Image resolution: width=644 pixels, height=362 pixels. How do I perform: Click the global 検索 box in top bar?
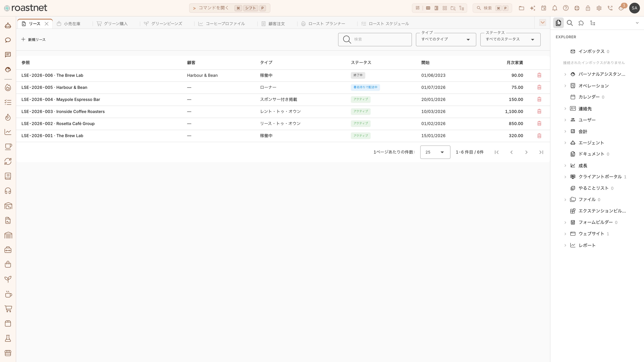492,8
